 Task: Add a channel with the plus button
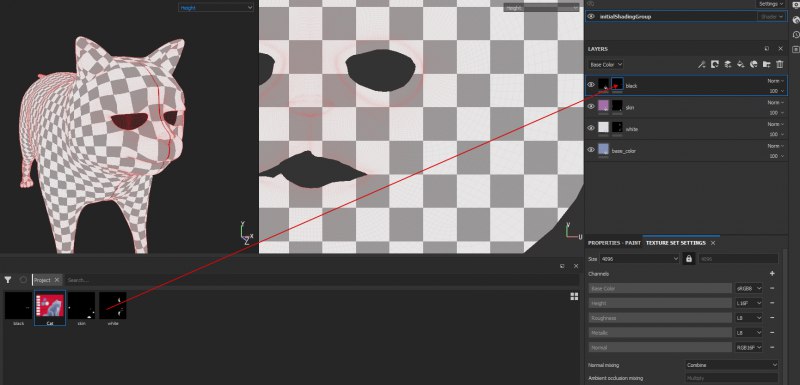coord(772,273)
